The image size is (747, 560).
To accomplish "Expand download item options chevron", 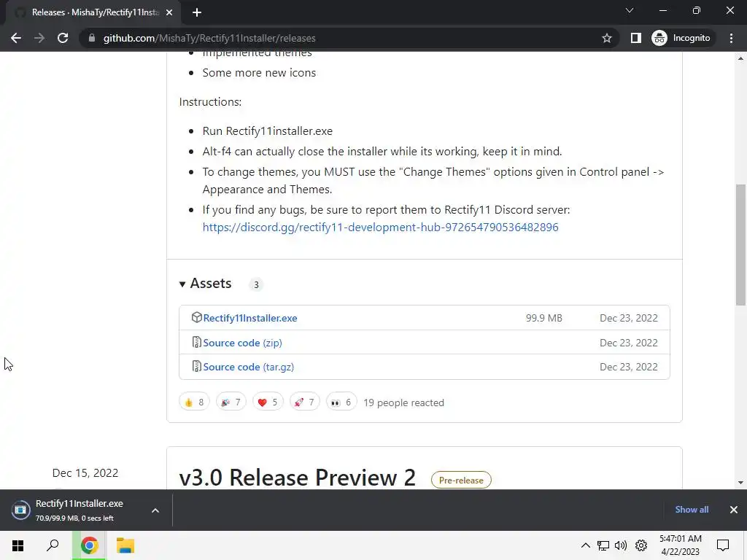I will pos(155,510).
